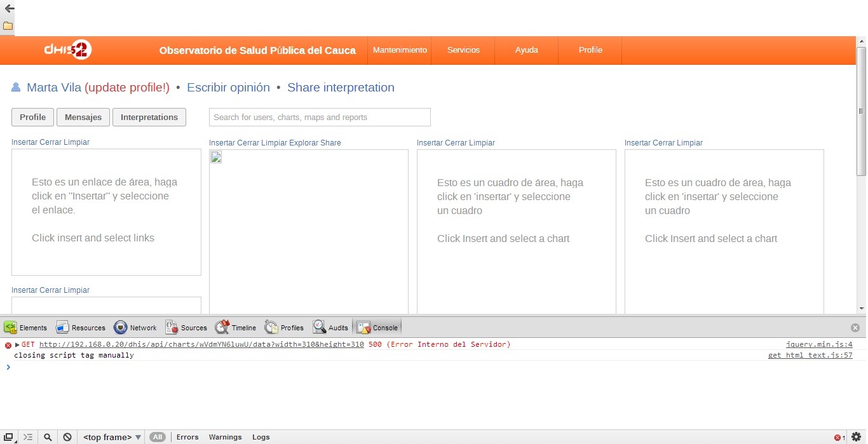Open the <top frame> dropdown
The width and height of the screenshot is (868, 444).
[112, 437]
